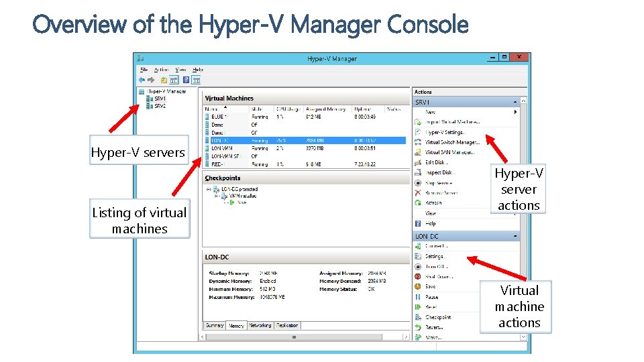The width and height of the screenshot is (644, 362).
Task: Click the right scroll arrow of center pane
Action: (x=406, y=337)
